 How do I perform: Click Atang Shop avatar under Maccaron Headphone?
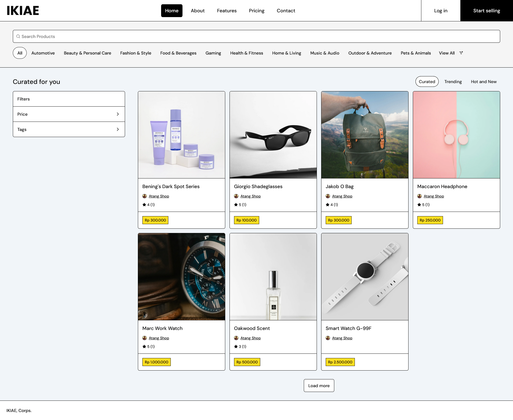click(x=419, y=196)
